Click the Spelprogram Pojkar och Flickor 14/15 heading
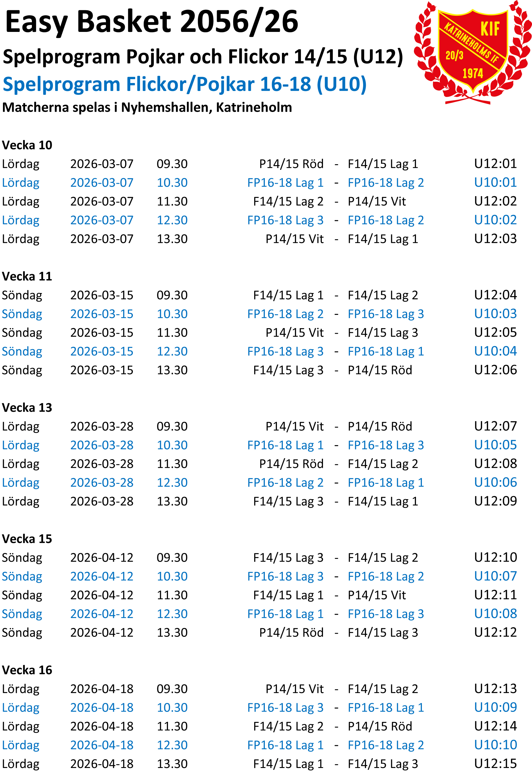532x773 pixels. (x=203, y=56)
